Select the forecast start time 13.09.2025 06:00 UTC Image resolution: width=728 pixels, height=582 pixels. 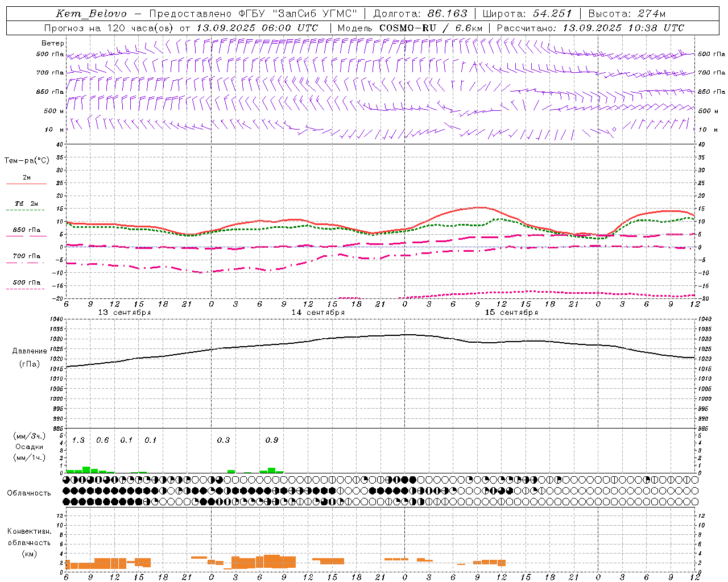click(257, 28)
